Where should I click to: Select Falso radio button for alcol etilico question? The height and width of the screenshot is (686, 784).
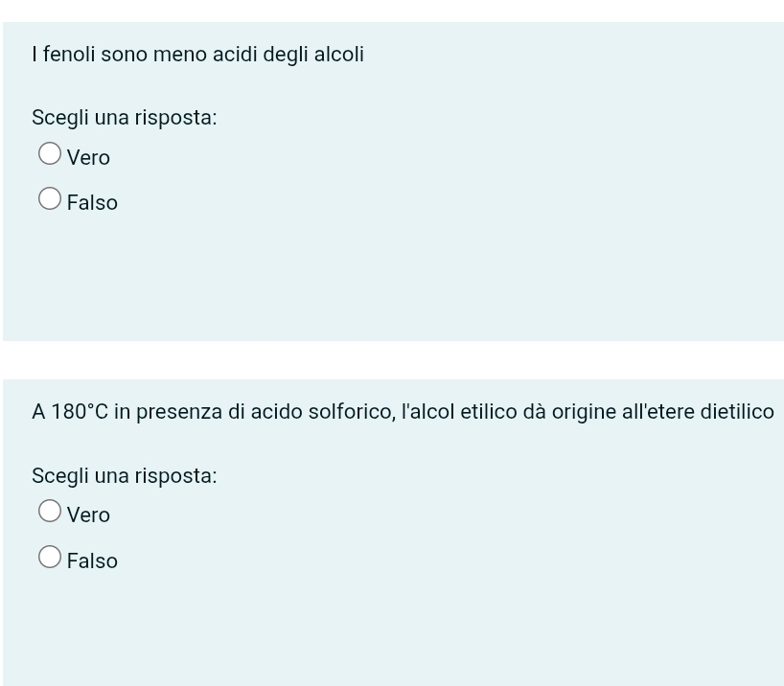[x=50, y=557]
